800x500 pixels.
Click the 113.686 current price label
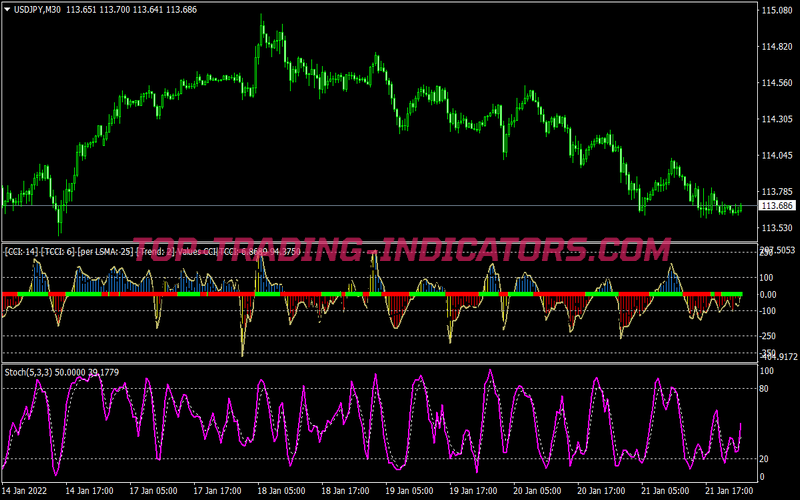[777, 206]
